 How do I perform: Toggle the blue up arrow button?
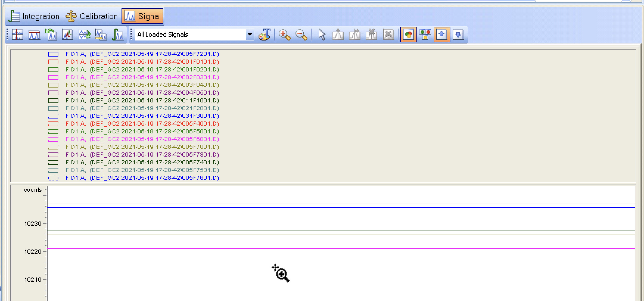[x=442, y=35]
